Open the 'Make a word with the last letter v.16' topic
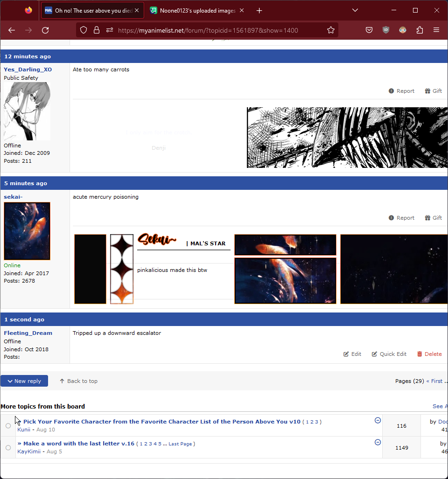448x479 pixels. pyautogui.click(x=78, y=444)
